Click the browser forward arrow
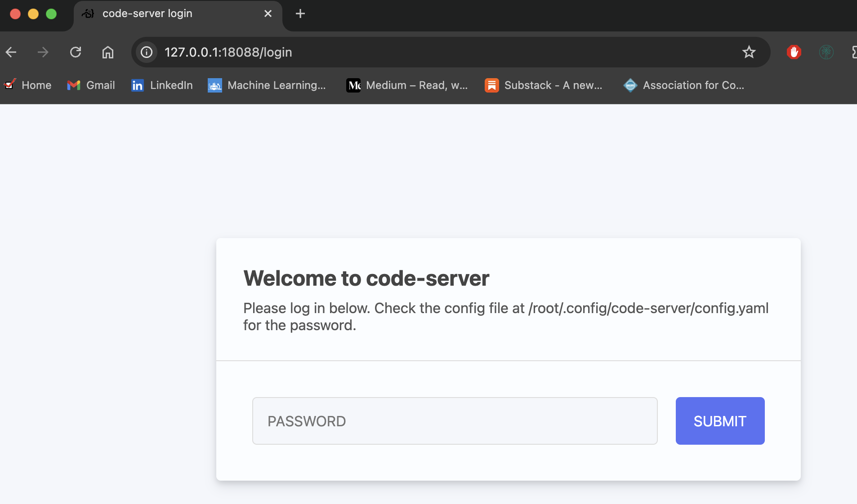 point(43,53)
